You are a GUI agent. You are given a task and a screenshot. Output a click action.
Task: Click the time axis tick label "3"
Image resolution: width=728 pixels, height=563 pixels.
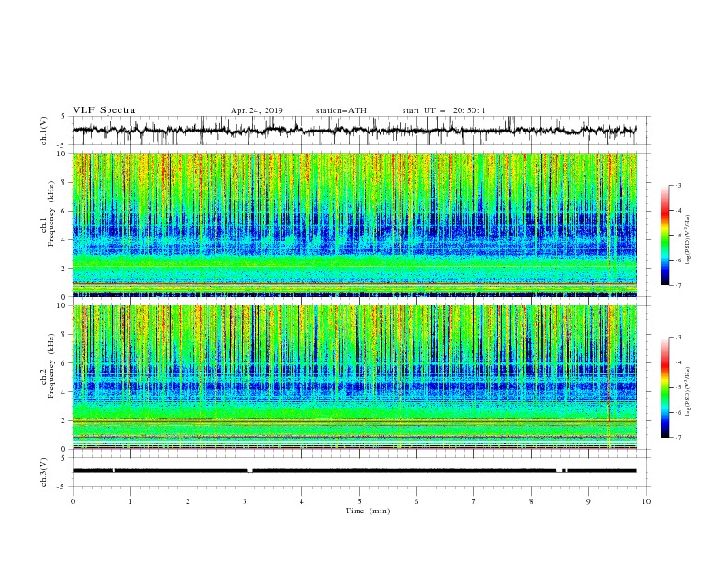click(245, 501)
